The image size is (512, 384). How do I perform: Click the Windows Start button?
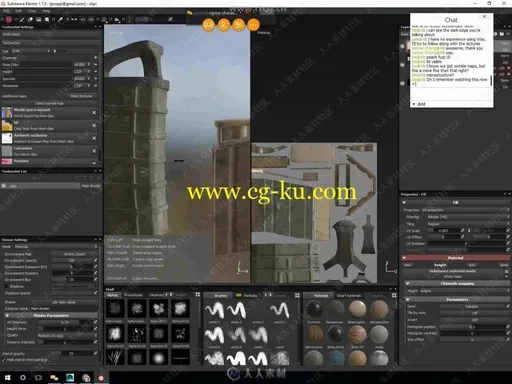[x=7, y=378]
